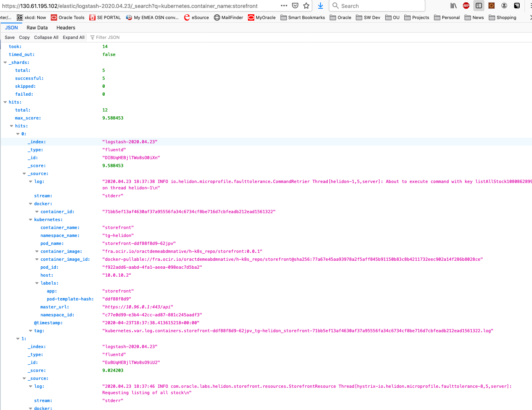532x410 pixels.
Task: Open the Downloads arrow icon
Action: pyautogui.click(x=321, y=6)
